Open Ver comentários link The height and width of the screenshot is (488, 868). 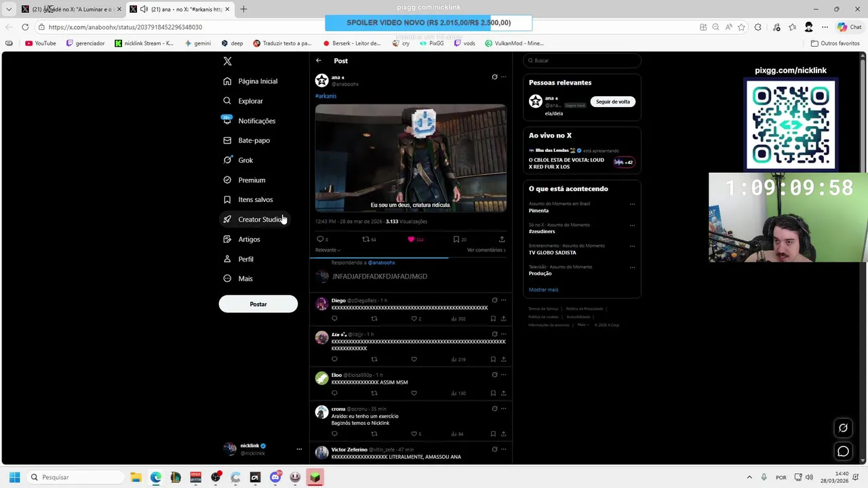[x=486, y=250]
